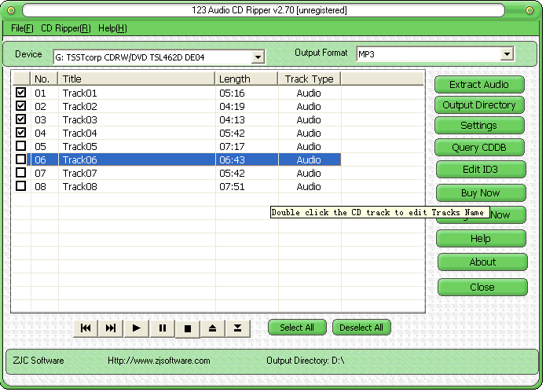
Task: Sort by the Title column header
Action: (x=137, y=79)
